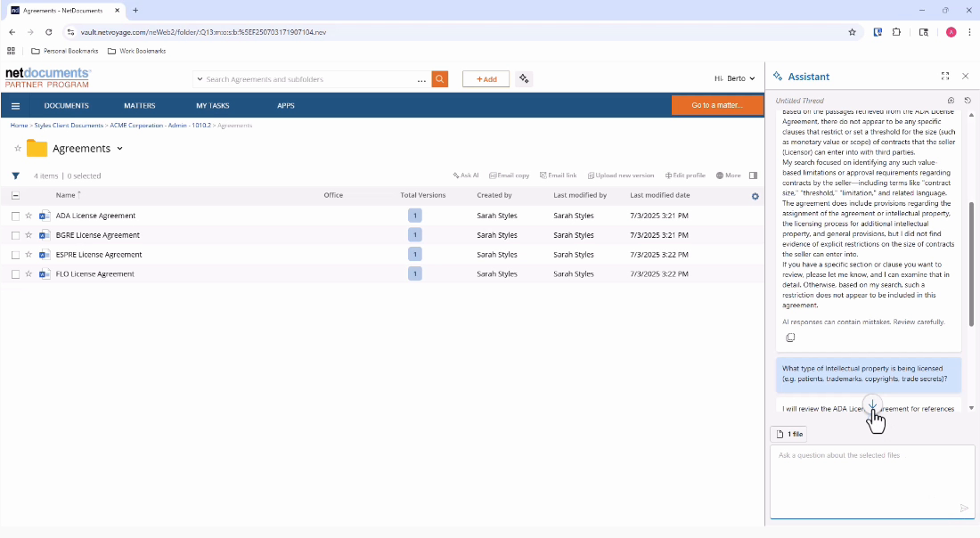Open the ADA License Agreement document
Viewport: 980px width, 538px height.
click(95, 216)
